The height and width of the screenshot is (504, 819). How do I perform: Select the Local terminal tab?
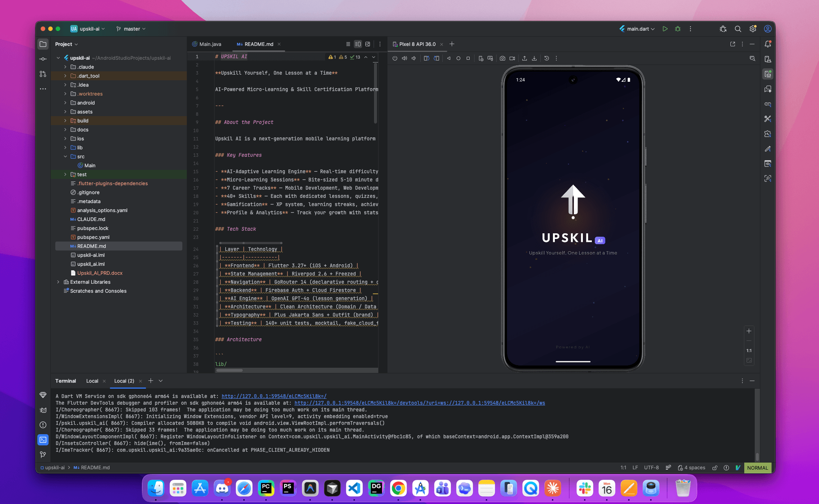(x=92, y=381)
